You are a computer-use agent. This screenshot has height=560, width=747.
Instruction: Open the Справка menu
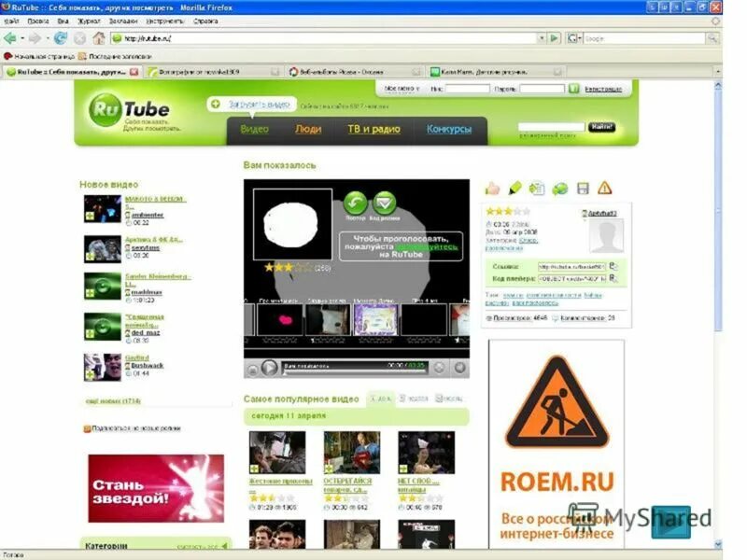pyautogui.click(x=205, y=21)
